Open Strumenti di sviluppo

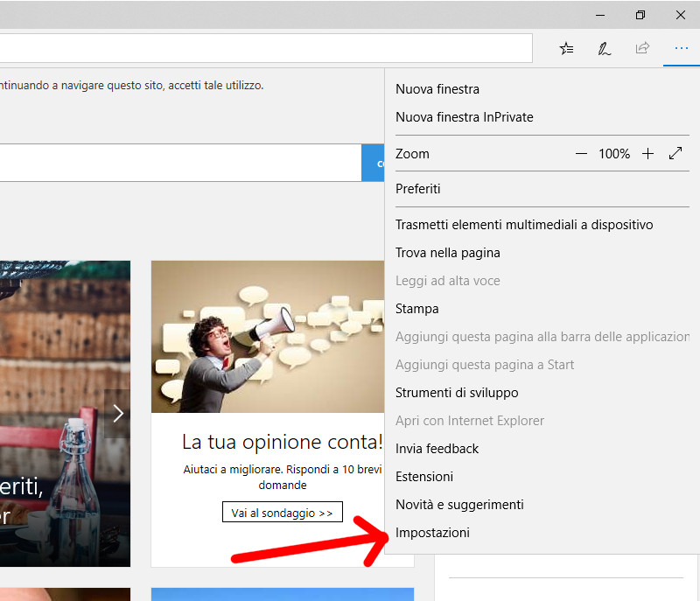(x=457, y=393)
